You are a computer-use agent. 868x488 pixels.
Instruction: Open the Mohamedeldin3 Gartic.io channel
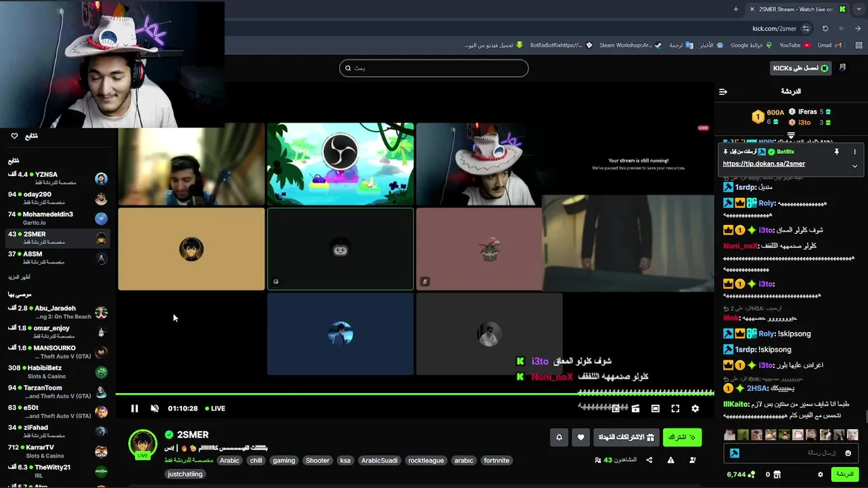(x=58, y=218)
